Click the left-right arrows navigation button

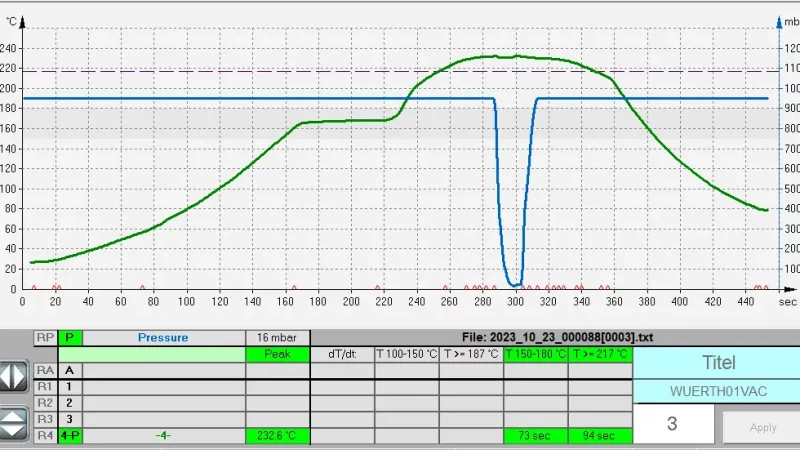pyautogui.click(x=15, y=377)
